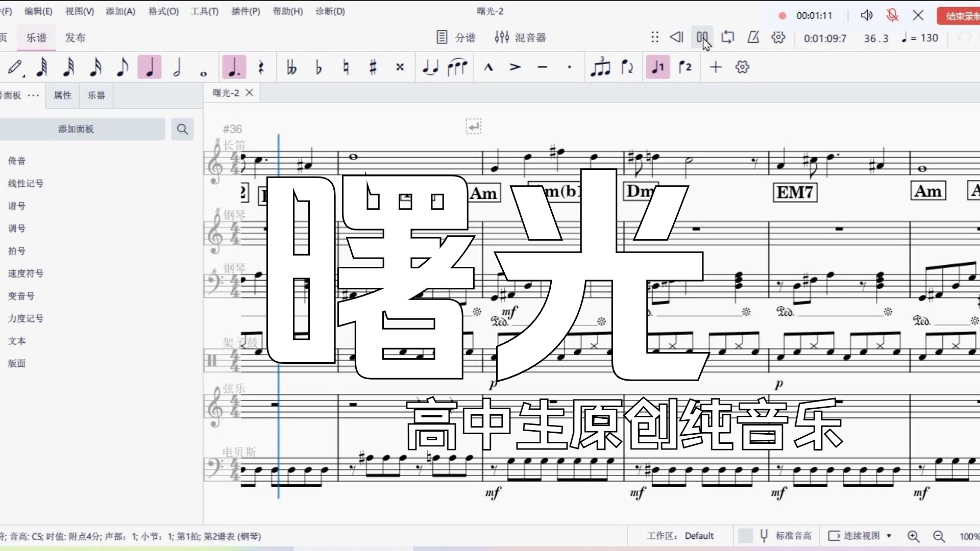Image resolution: width=980 pixels, height=551 pixels.
Task: Toggle the augmentation dot
Action: click(x=234, y=67)
